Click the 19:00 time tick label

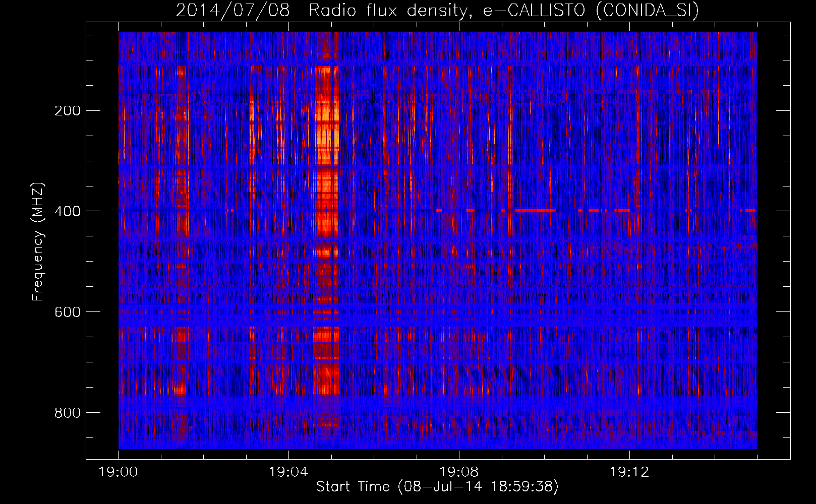119,472
